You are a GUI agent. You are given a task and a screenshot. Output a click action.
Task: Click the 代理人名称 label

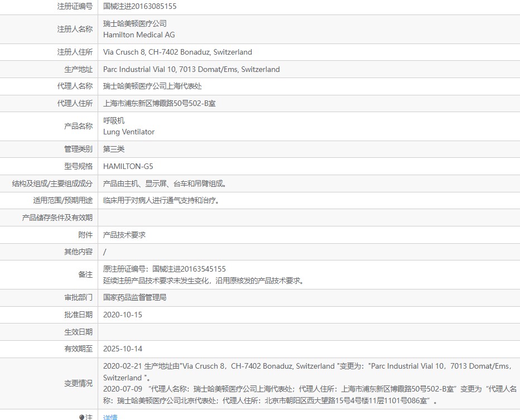[75, 86]
